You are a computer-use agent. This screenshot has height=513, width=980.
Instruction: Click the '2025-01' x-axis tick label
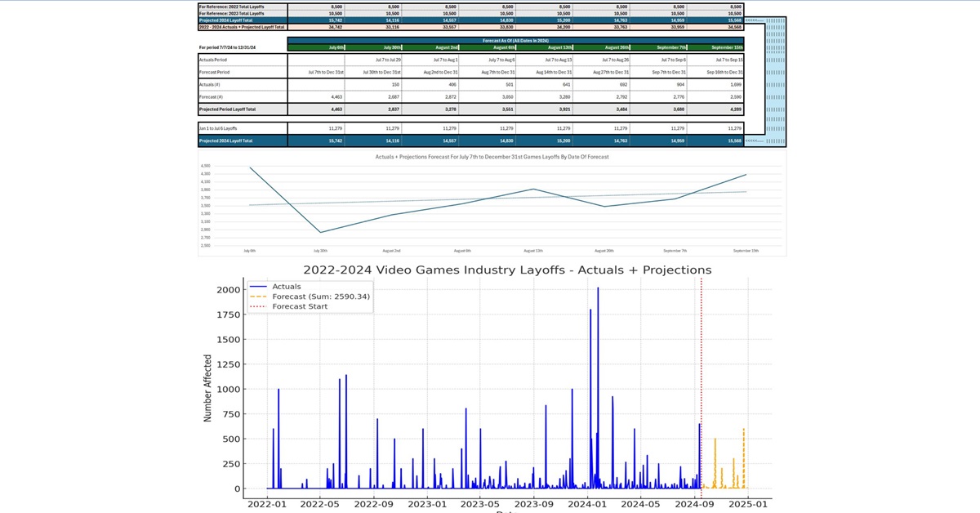[x=749, y=504]
